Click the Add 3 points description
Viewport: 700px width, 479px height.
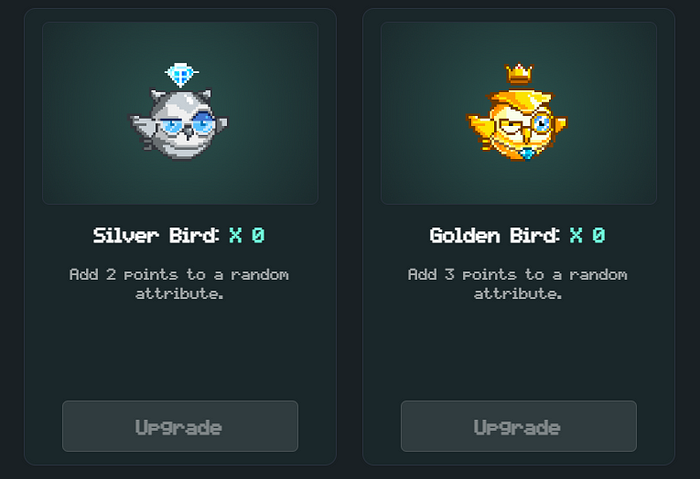517,284
